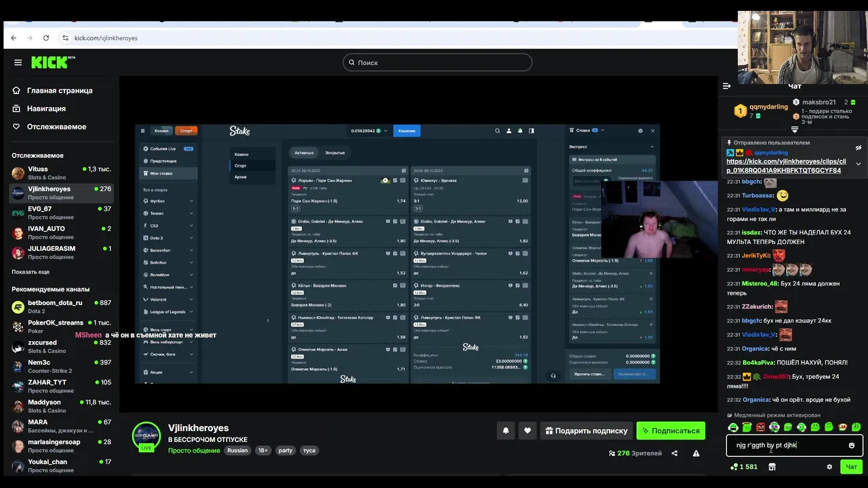Screen dimensions: 868x488
Task: Go back with the browser back arrow
Action: (x=14, y=38)
